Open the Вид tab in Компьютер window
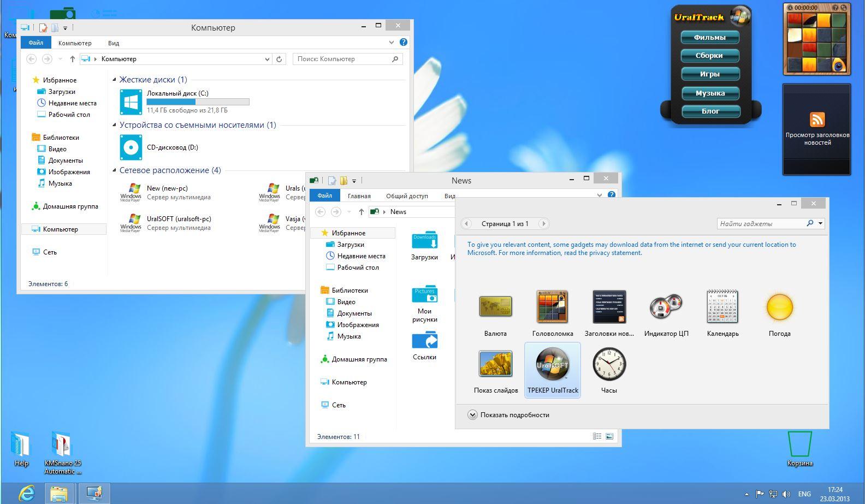This screenshot has width=865, height=504. click(x=114, y=43)
